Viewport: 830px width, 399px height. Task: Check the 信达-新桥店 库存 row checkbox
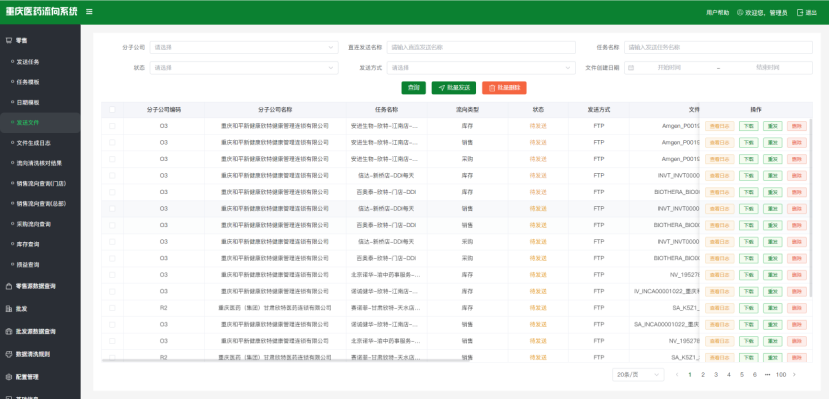(112, 175)
